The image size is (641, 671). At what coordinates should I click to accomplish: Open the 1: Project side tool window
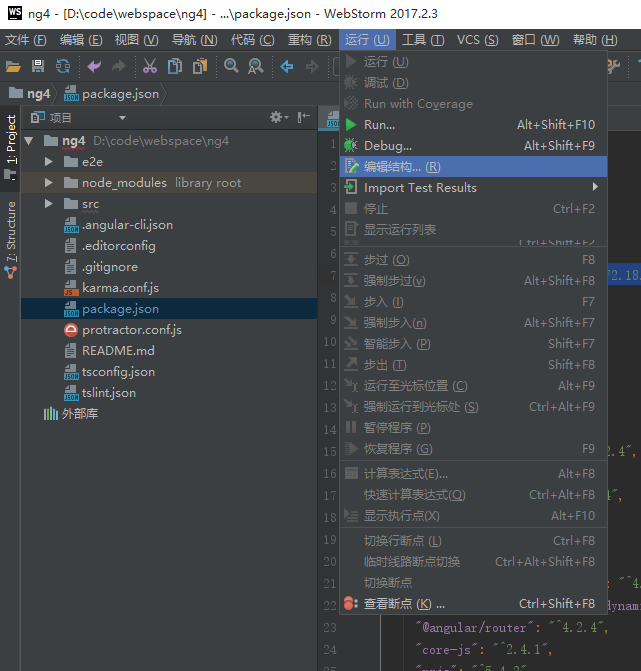point(10,147)
